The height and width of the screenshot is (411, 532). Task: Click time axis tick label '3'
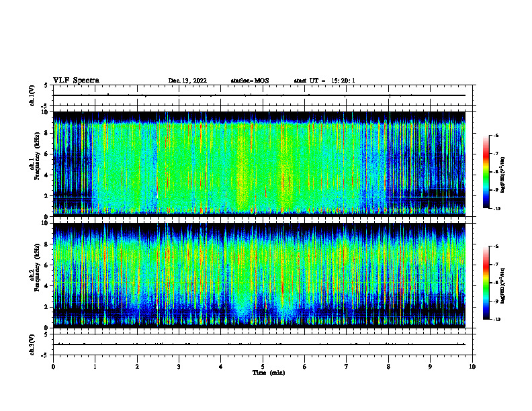click(179, 367)
